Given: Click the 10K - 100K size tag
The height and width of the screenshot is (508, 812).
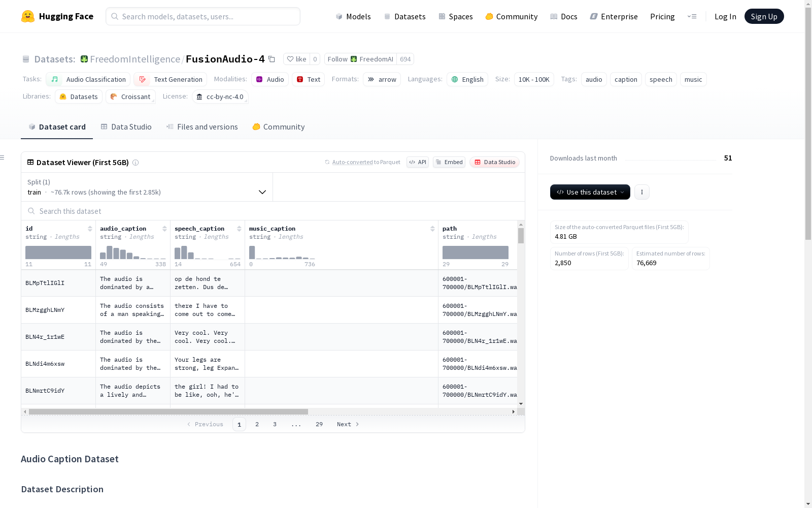Looking at the screenshot, I should pyautogui.click(x=534, y=79).
